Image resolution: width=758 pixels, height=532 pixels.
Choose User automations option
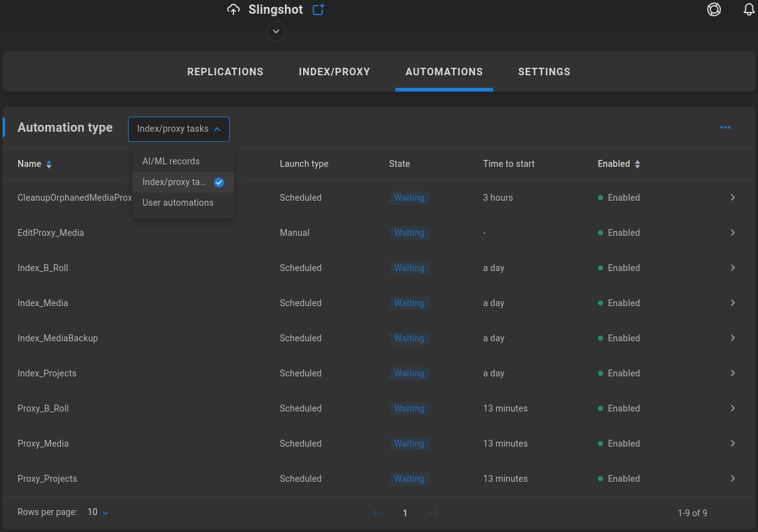pyautogui.click(x=183, y=203)
